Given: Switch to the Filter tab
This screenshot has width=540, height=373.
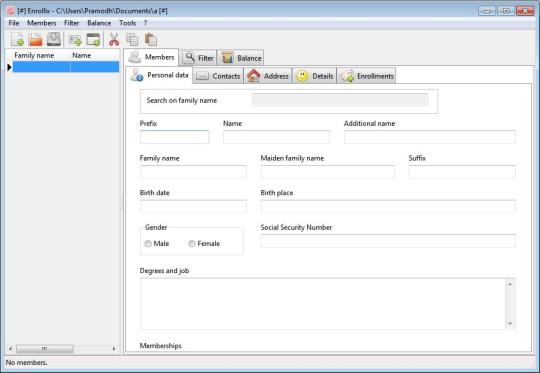Looking at the screenshot, I should click(x=198, y=58).
